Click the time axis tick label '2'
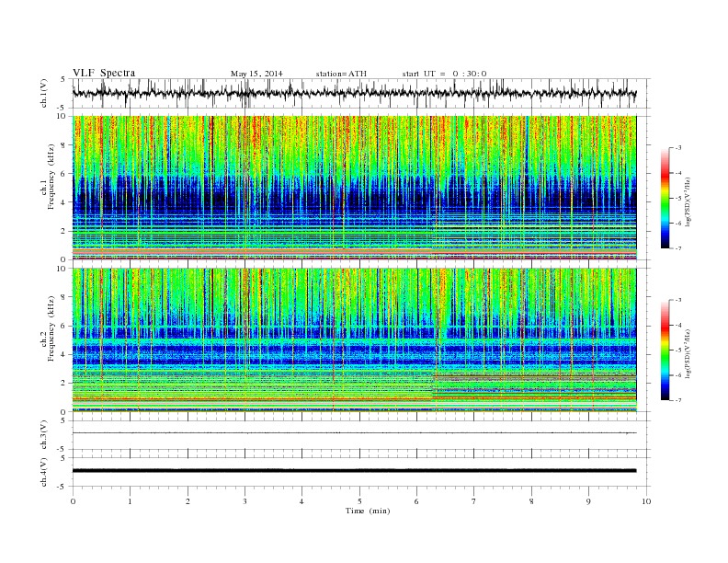This screenshot has height=563, width=728. (x=188, y=501)
